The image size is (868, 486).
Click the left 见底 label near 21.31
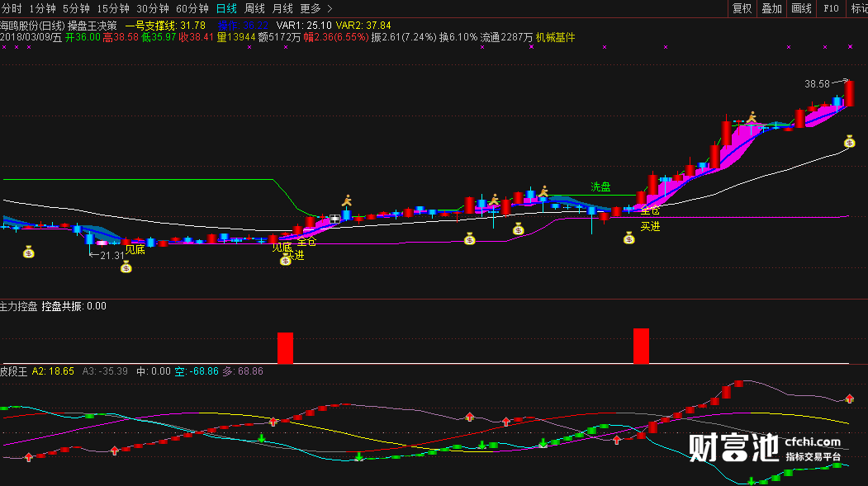tap(135, 249)
